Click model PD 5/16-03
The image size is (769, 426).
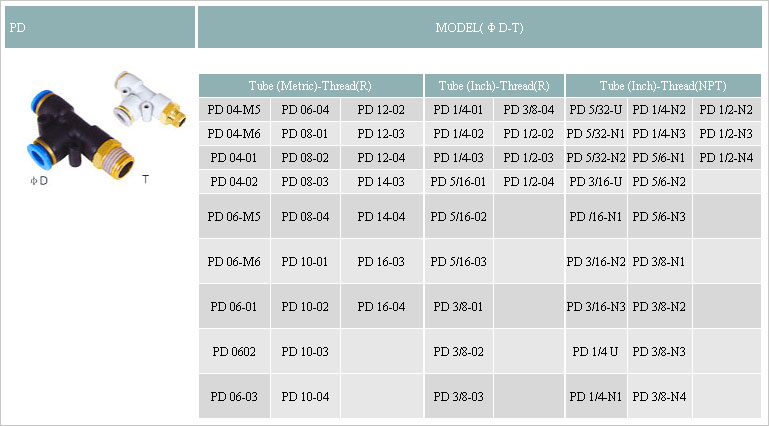(x=458, y=261)
